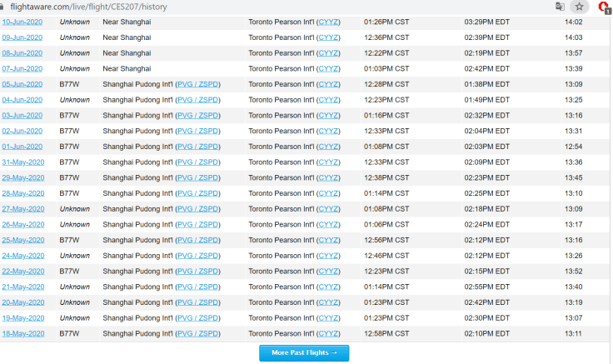Click CYYZ link in the 21-May-2020 row
Viewport: 613px width, 364px height.
pyautogui.click(x=327, y=287)
